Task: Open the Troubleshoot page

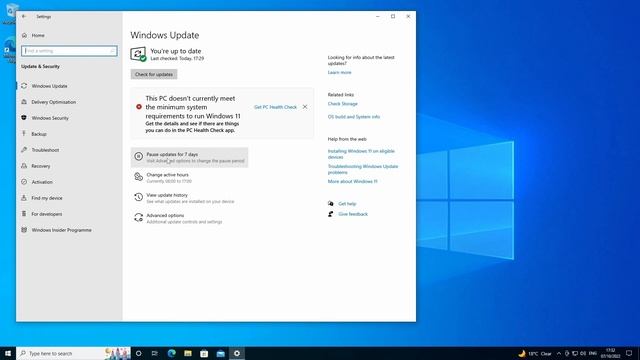Action: pyautogui.click(x=45, y=150)
